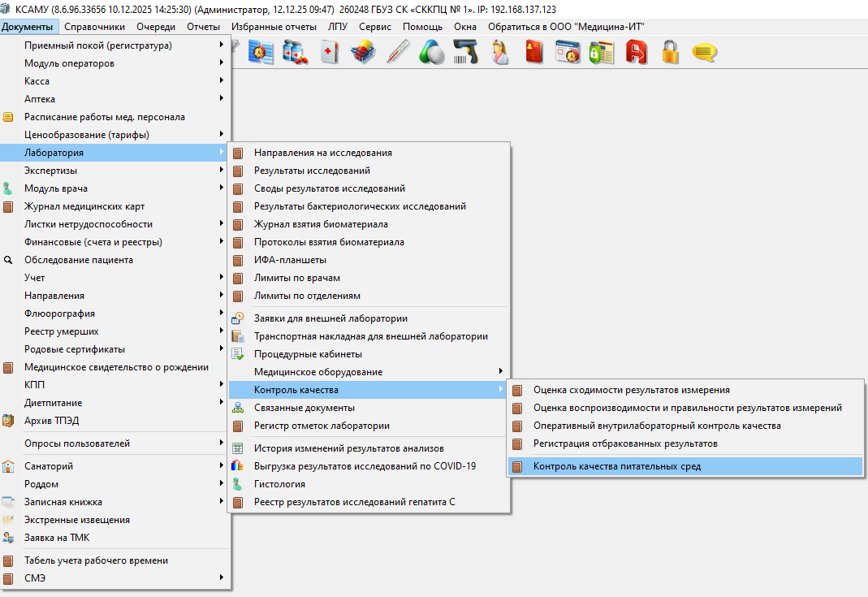Image resolution: width=868 pixels, height=597 pixels.
Task: Click the white medical record book icon
Action: (x=329, y=53)
